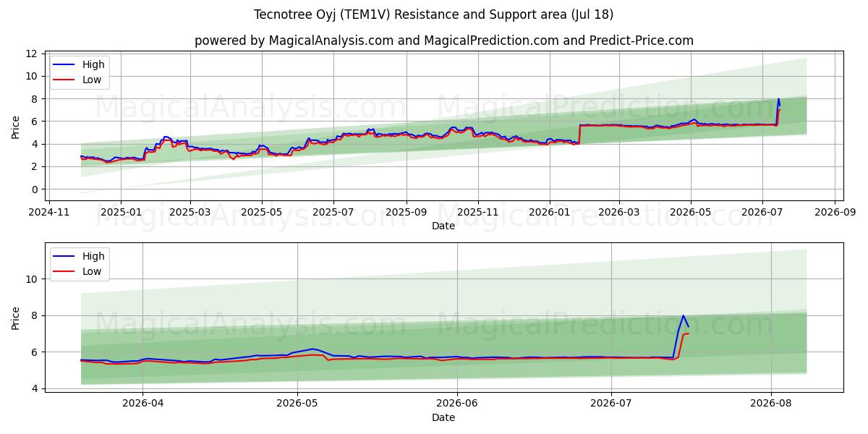Click the 'Date' axis label under the top chart
This screenshot has height=434, width=868.
[x=443, y=226]
